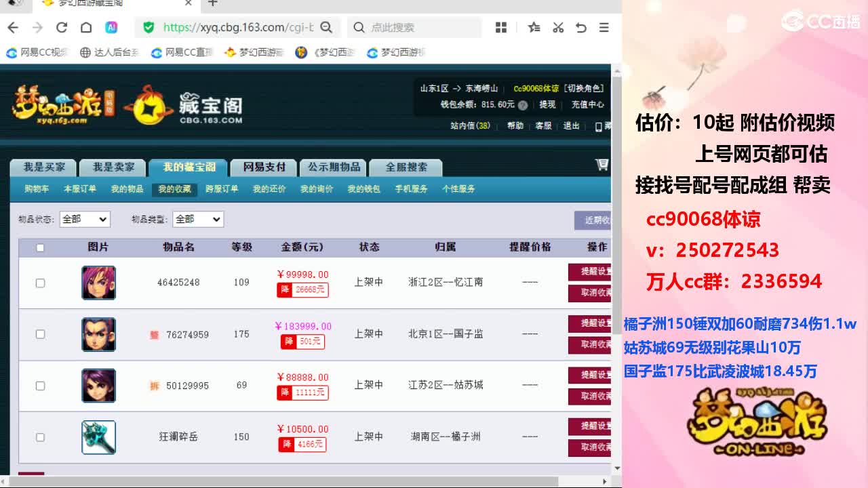This screenshot has width=868, height=488.
Task: Click the 提现 withdraw link
Action: coord(547,105)
